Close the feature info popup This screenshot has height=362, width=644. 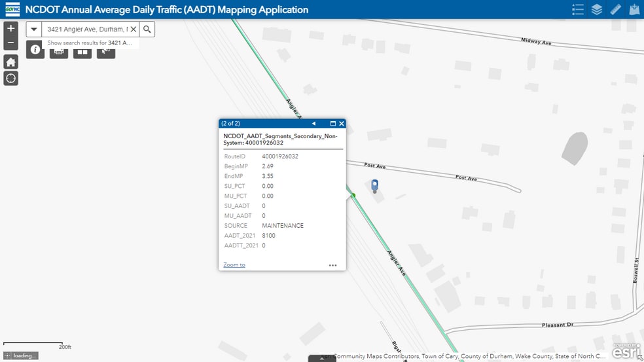click(x=341, y=123)
